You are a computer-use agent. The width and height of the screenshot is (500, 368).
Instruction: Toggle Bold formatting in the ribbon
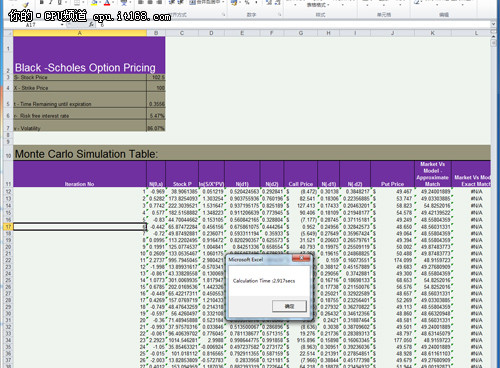(x=42, y=2)
